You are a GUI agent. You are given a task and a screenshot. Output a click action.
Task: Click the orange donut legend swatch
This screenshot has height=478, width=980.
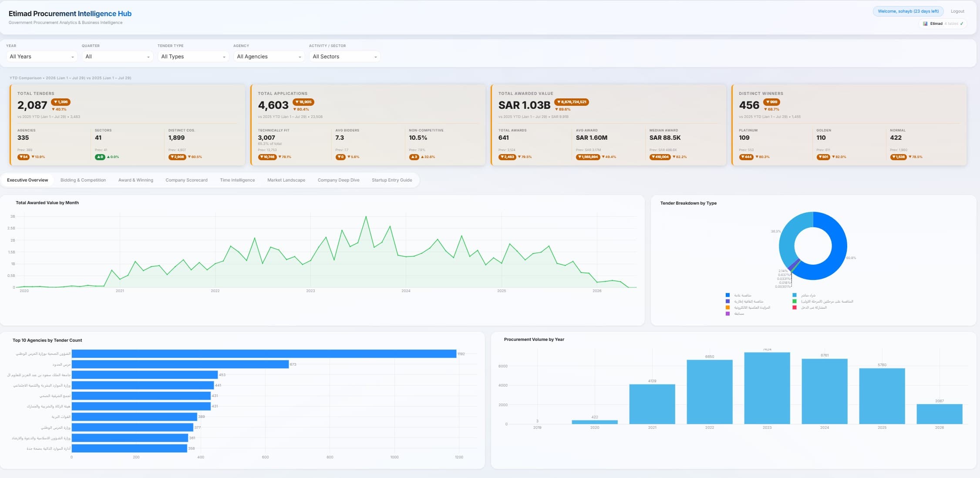point(727,307)
